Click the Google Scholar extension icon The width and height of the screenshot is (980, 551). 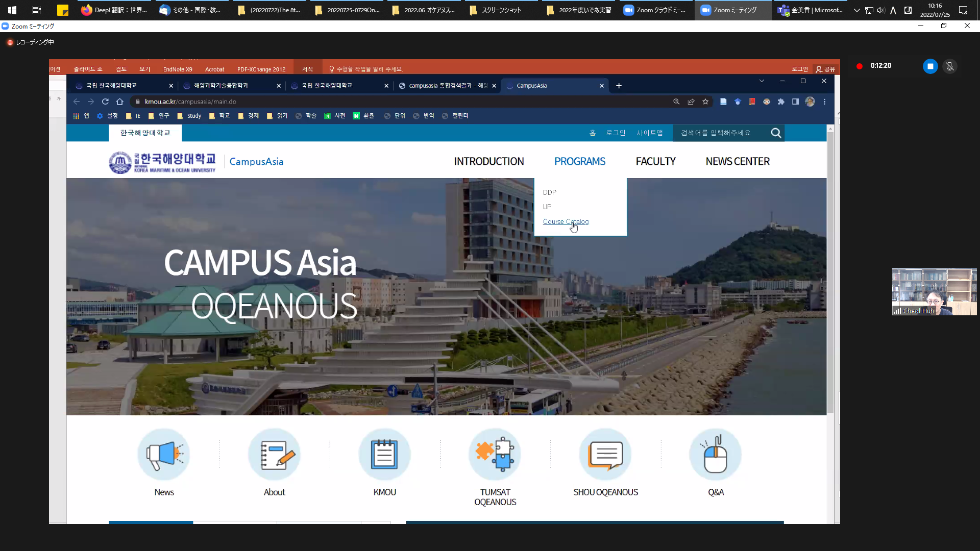pos(738,102)
